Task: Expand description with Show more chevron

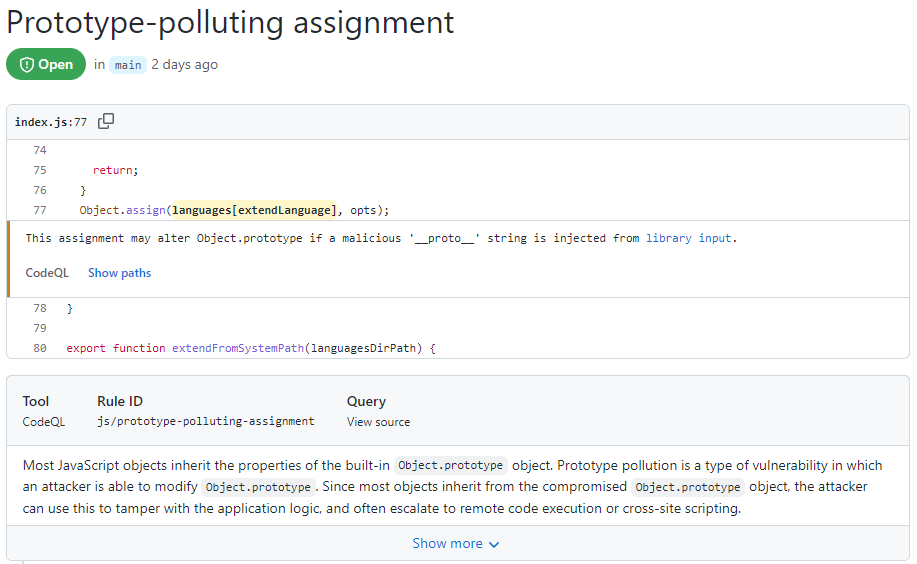Action: [x=494, y=545]
